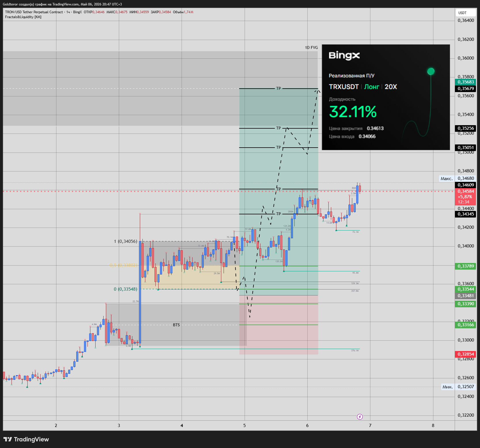This screenshot has height=448, width=480.
Task: Select the Fractals&Liquidity [KM] indicator label
Action: pyautogui.click(x=23, y=17)
